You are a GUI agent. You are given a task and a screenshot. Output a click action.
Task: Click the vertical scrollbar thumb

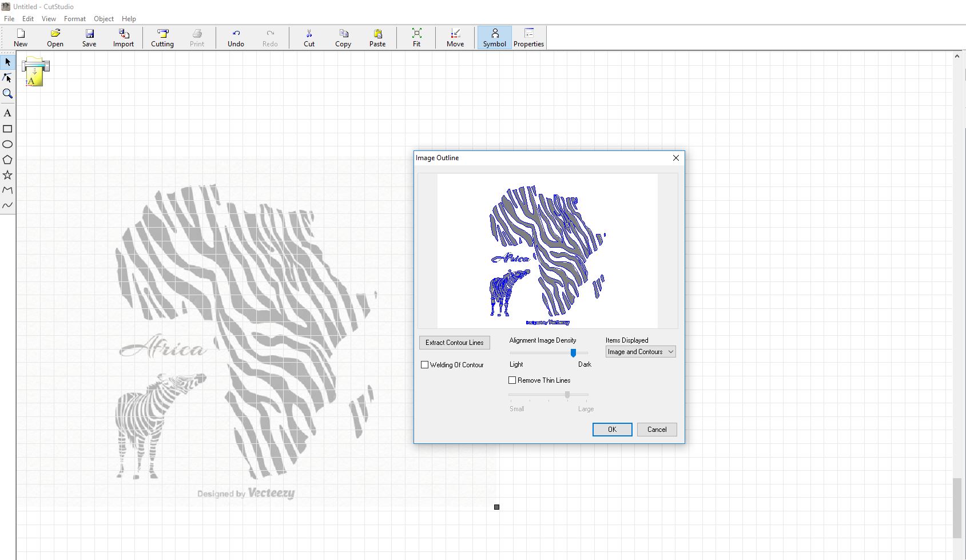[x=957, y=509]
